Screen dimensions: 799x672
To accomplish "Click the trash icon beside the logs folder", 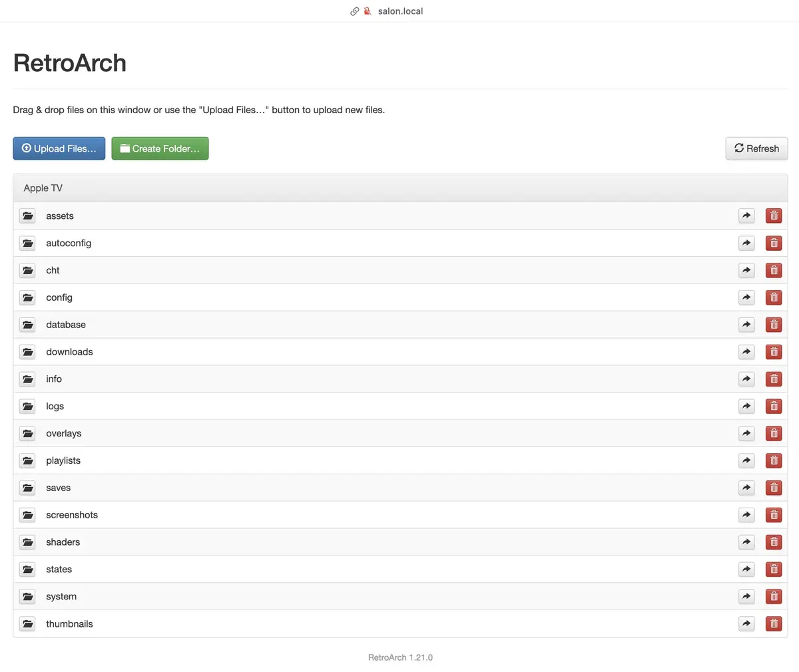I will point(773,406).
